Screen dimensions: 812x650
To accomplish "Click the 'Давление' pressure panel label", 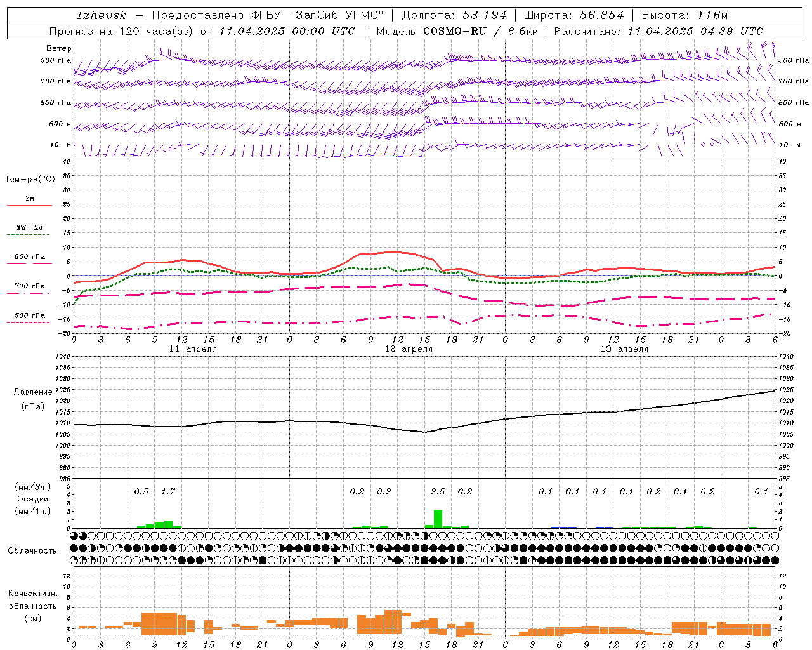I will click(33, 392).
